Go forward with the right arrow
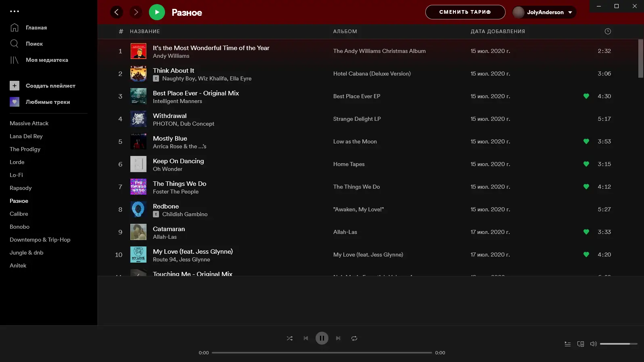The width and height of the screenshot is (644, 362). (136, 12)
